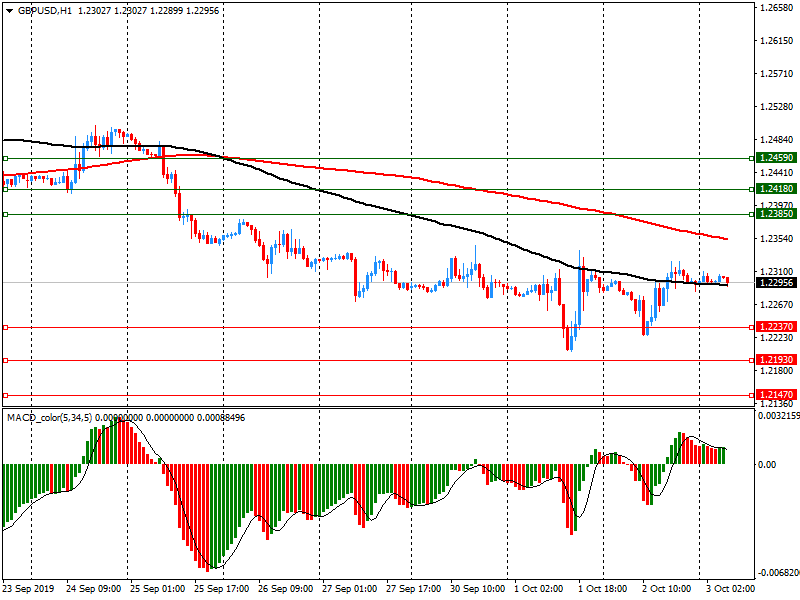The image size is (800, 600).
Task: Click the 25 Sep 17:00 time axis label
Action: (221, 589)
